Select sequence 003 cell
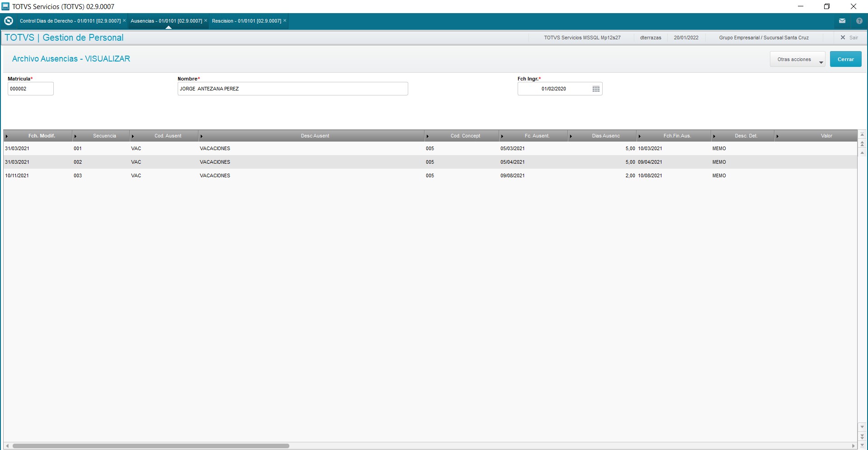868x450 pixels. click(x=101, y=175)
